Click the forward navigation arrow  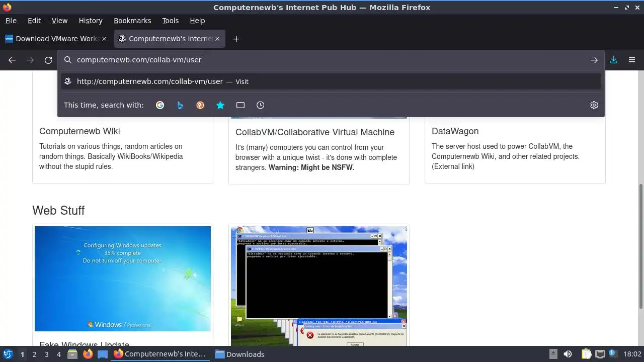(30, 60)
